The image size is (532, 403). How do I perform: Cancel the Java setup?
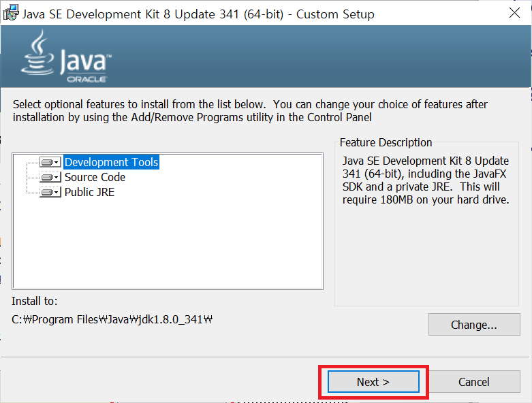point(474,382)
